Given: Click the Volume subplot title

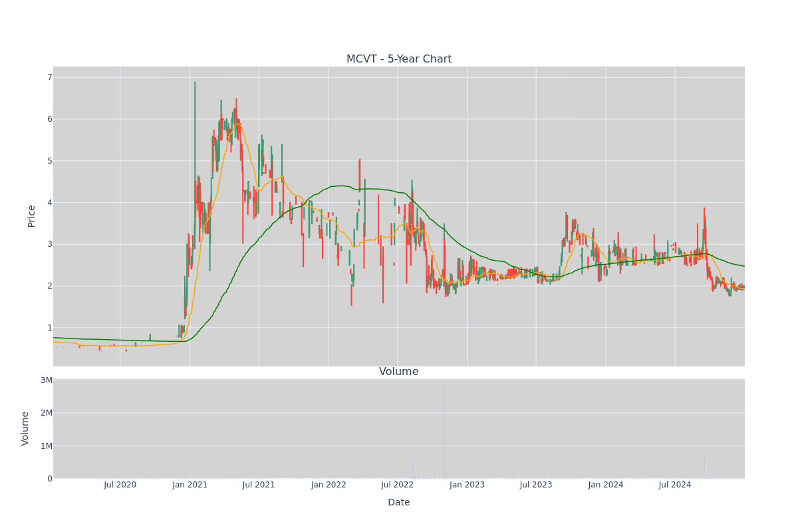Looking at the screenshot, I should click(399, 372).
